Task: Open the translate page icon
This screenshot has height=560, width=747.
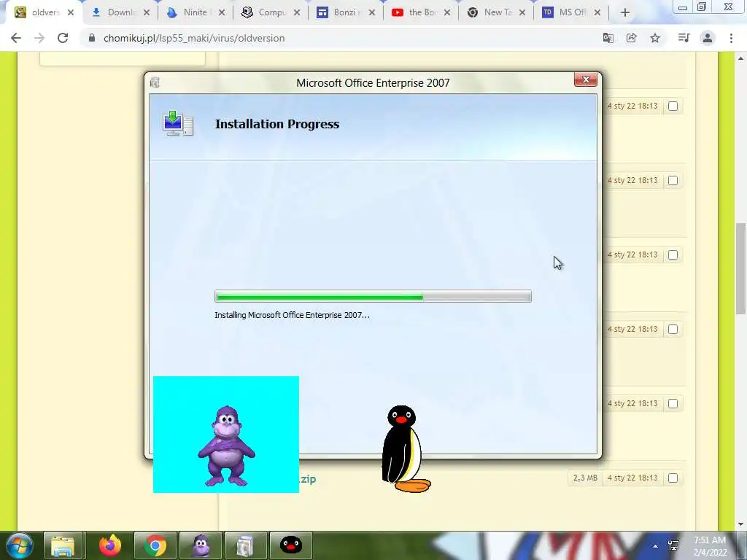Action: point(608,38)
